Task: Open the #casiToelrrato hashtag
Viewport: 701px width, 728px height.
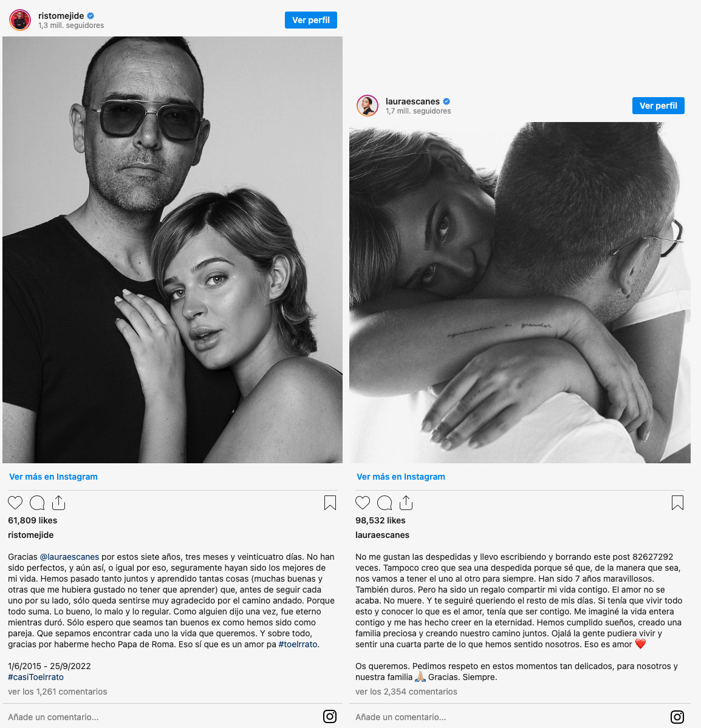Action: coord(36,677)
